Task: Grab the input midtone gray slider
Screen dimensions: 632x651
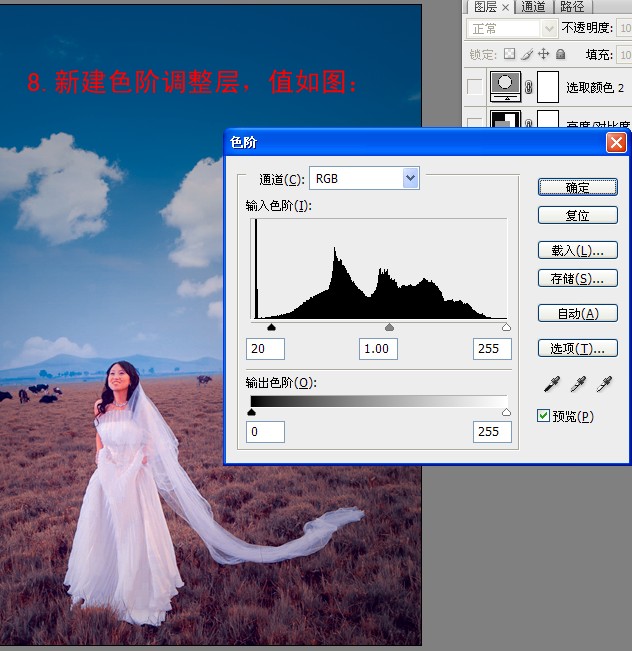Action: coord(389,327)
